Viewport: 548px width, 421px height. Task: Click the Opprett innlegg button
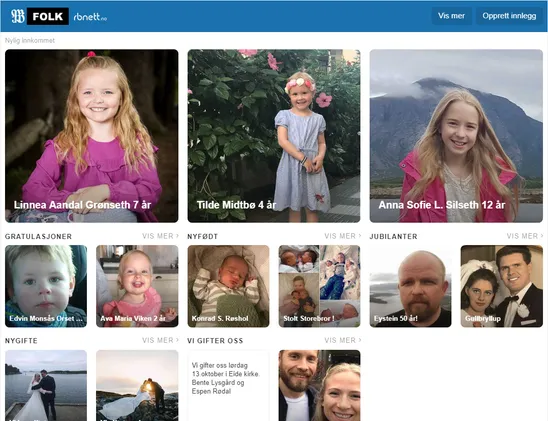click(509, 16)
